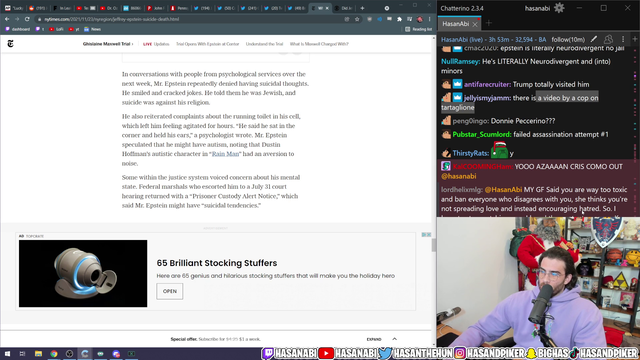This screenshot has width=640, height=360.
Task: Expand the special offer banner
Action: (382, 339)
